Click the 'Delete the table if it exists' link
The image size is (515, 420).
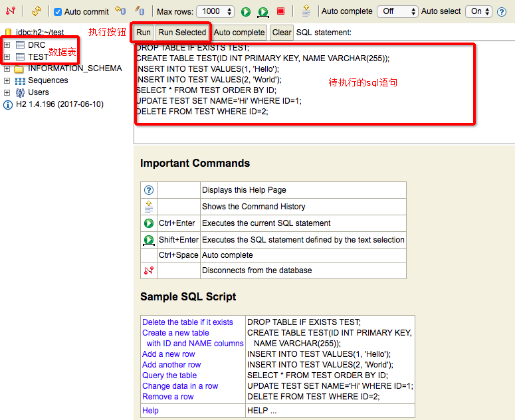(187, 322)
